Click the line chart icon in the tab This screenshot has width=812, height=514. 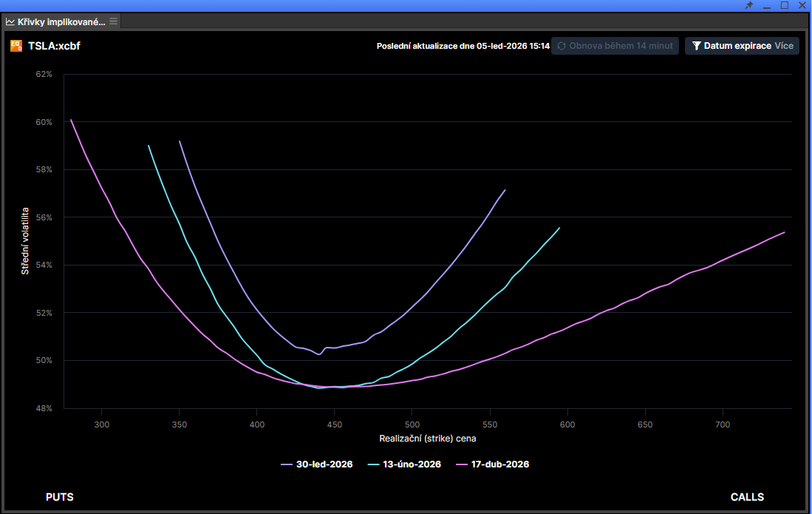click(x=10, y=21)
